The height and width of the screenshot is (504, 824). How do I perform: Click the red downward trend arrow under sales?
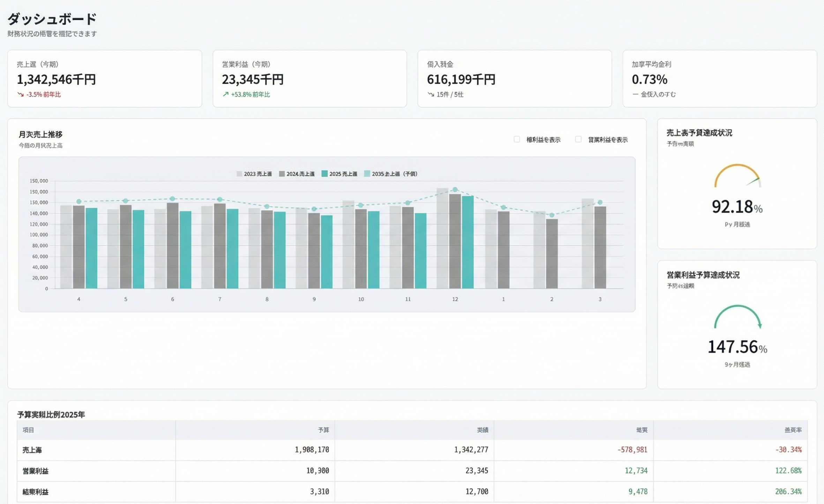(x=21, y=95)
